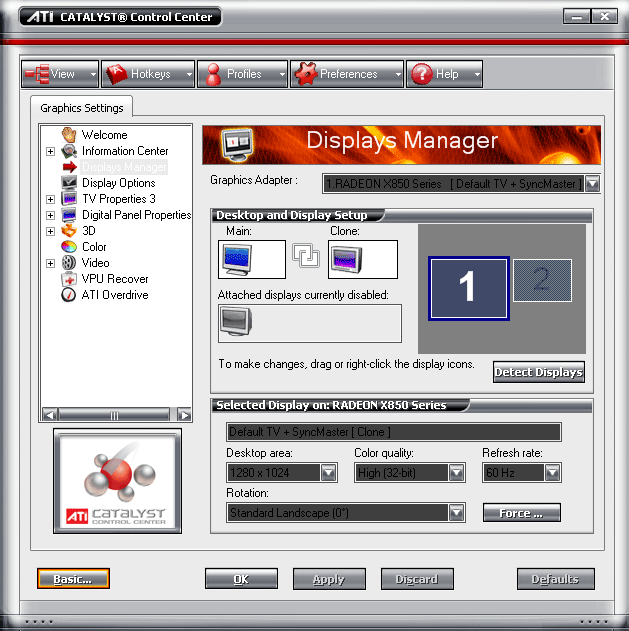Minimize the Catalyst Control Center window
This screenshot has width=629, height=631.
[577, 16]
